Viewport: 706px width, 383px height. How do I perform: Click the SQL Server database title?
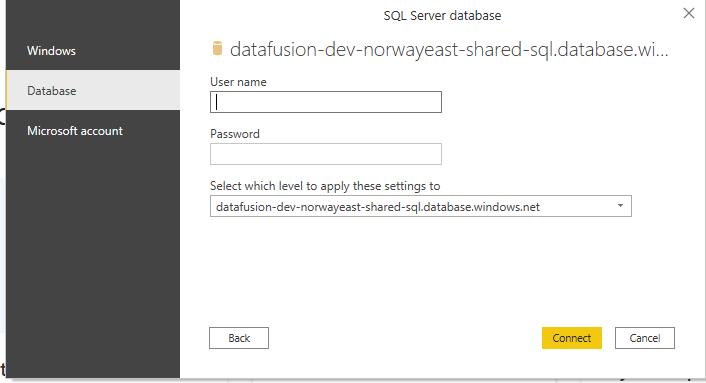[442, 16]
